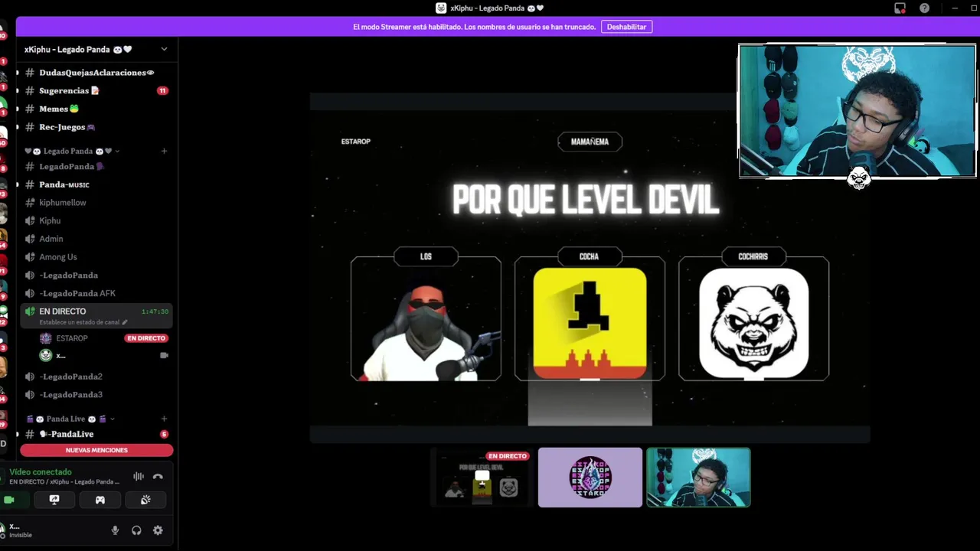
Task: Click the COCHA label in stream
Action: coord(589,256)
